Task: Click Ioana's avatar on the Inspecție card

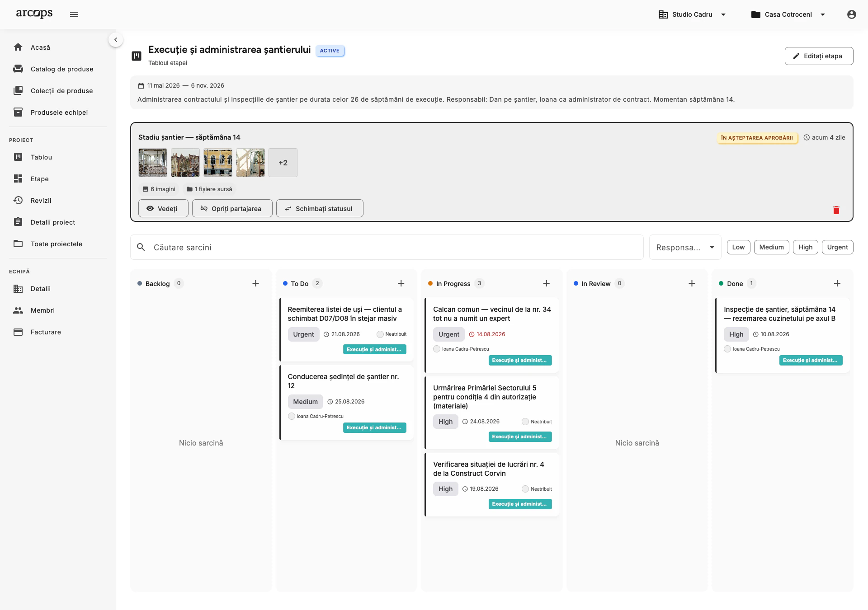Action: click(727, 349)
